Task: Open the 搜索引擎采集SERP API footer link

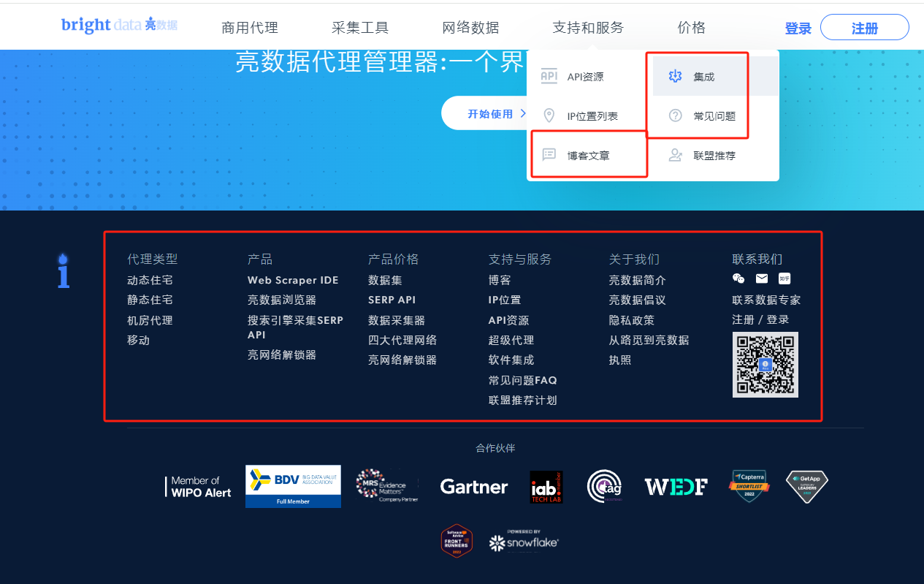Action: click(x=296, y=327)
